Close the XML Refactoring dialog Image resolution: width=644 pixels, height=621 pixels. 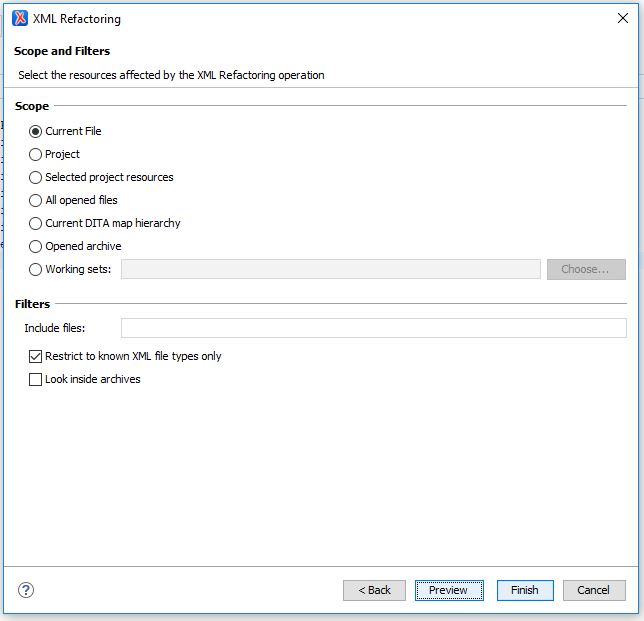click(623, 18)
